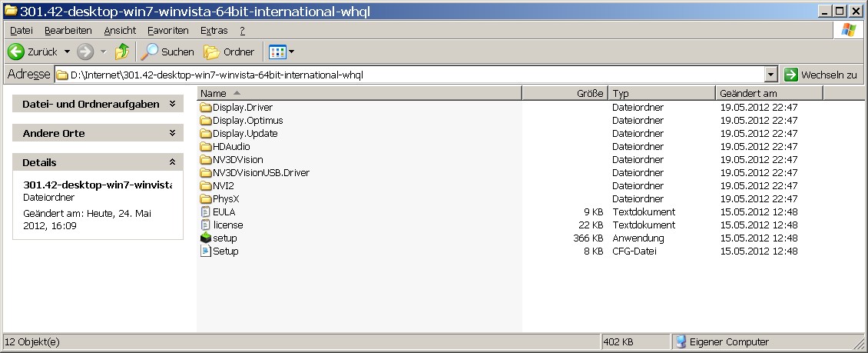The width and height of the screenshot is (868, 353).
Task: Click the 366 KB size value
Action: [588, 238]
